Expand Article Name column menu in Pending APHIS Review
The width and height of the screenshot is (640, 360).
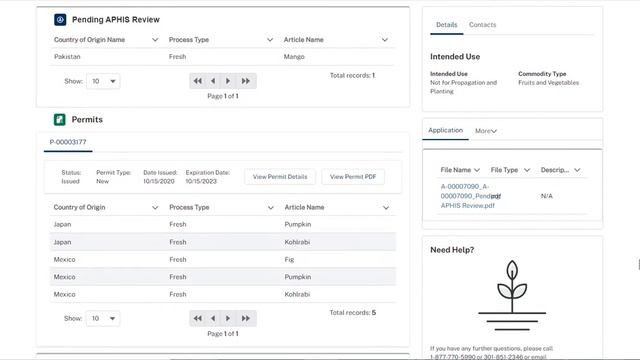click(384, 40)
